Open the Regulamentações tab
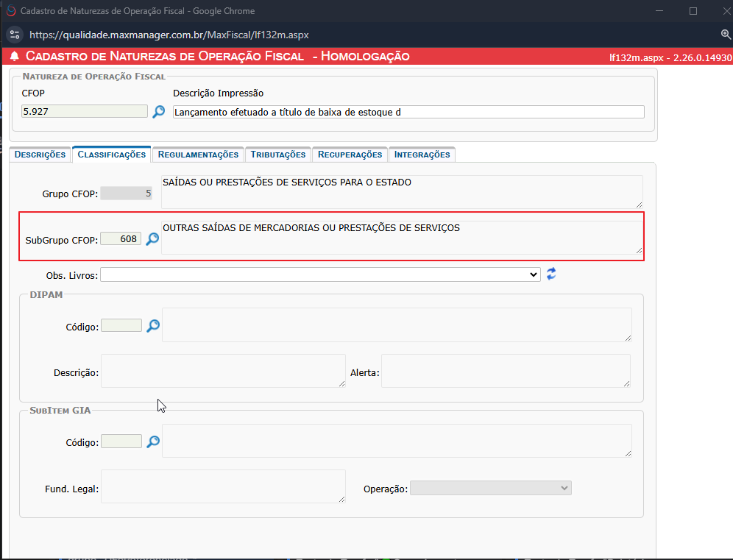The width and height of the screenshot is (733, 560). (198, 155)
